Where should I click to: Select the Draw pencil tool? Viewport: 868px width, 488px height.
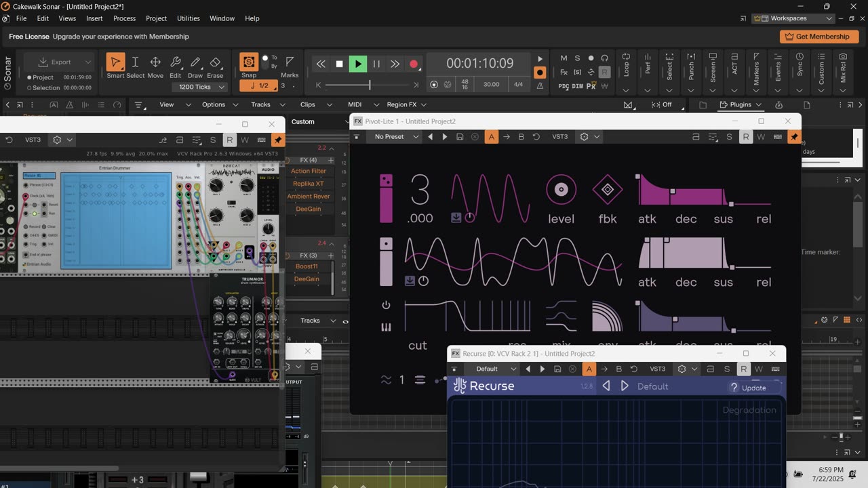tap(195, 62)
